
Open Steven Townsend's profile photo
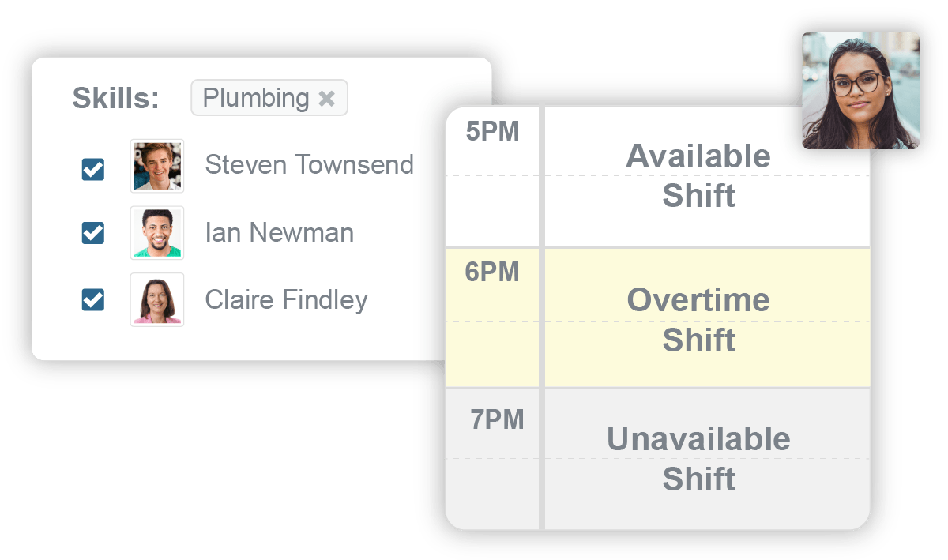157,166
